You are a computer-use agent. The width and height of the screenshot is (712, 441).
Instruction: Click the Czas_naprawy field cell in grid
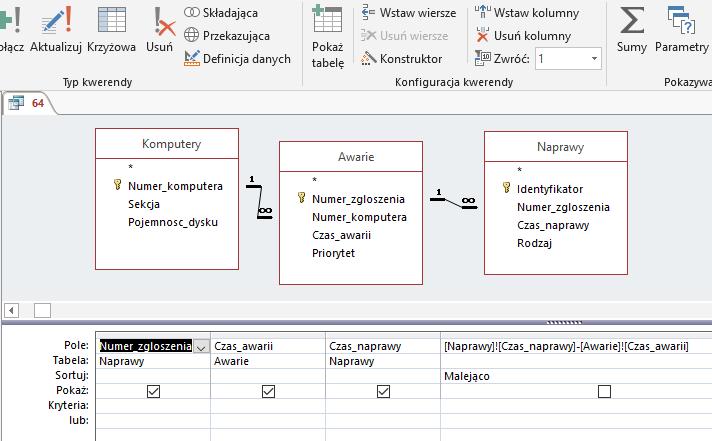coord(383,346)
